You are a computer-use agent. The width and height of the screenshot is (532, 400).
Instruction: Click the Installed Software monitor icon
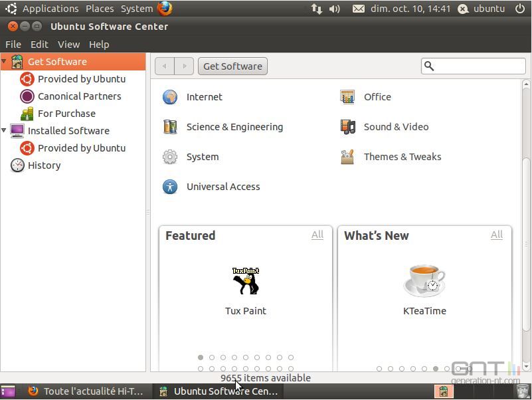coord(17,131)
